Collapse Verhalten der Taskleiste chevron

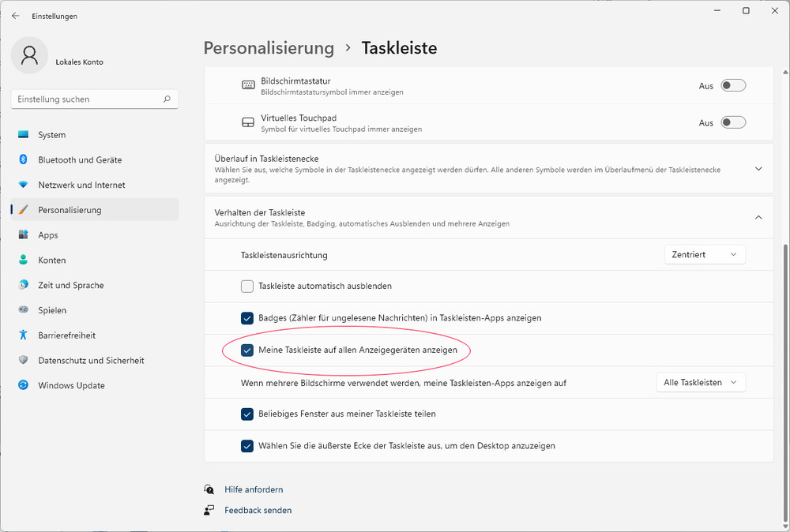[x=758, y=217]
